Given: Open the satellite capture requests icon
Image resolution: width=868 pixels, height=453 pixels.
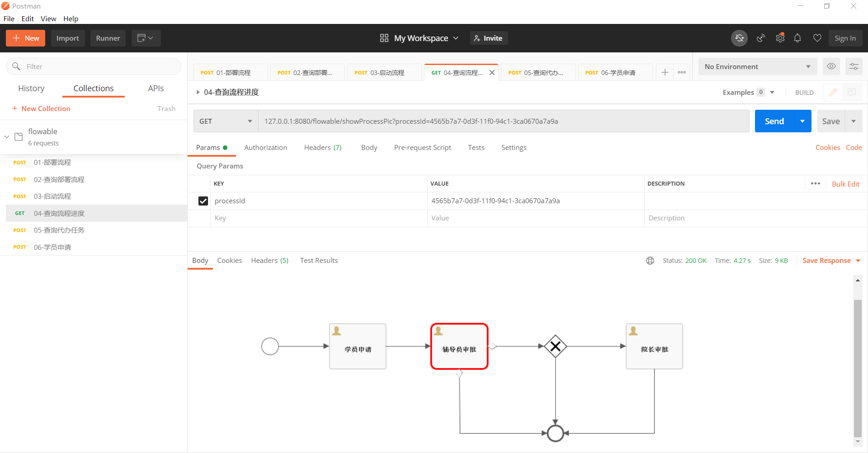Looking at the screenshot, I should [761, 38].
